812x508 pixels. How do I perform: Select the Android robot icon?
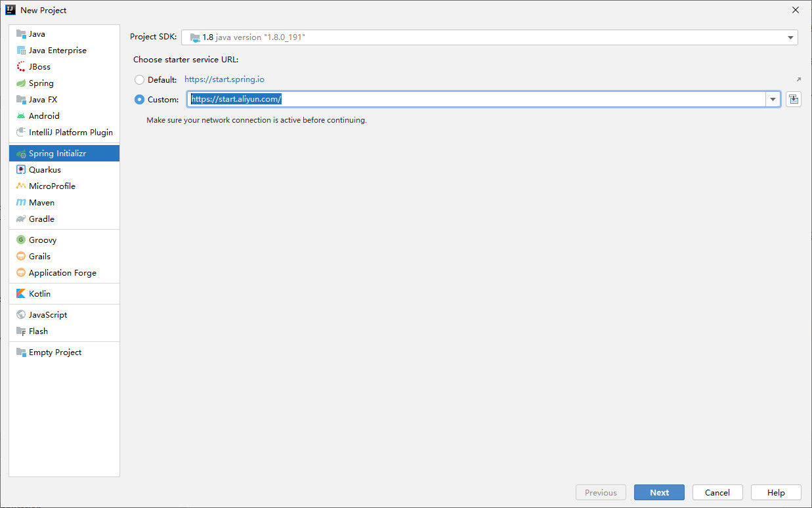coord(21,116)
